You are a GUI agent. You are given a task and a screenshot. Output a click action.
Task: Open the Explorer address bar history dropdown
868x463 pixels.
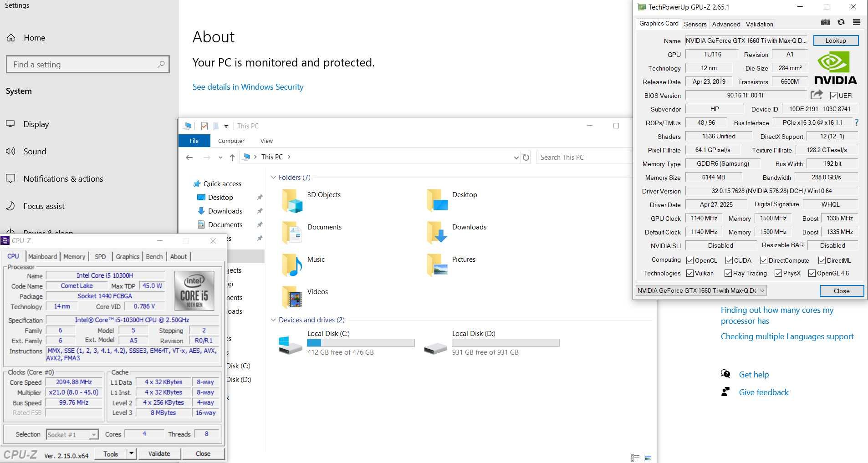[x=516, y=158]
